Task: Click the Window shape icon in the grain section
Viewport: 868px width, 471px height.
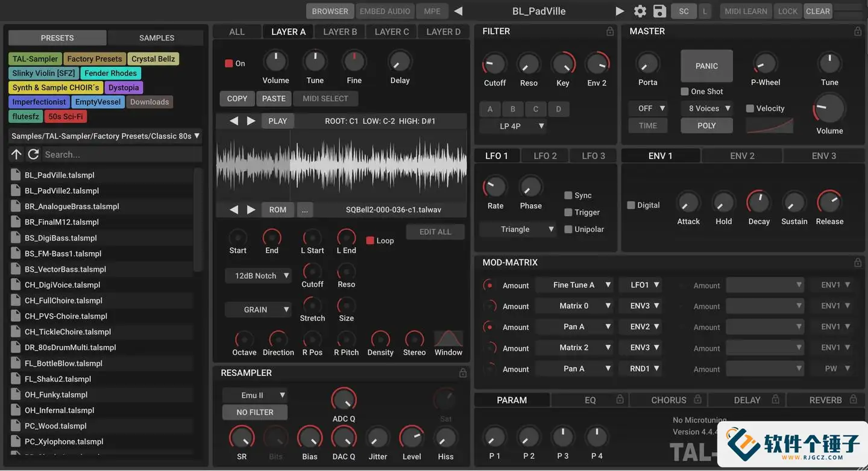Action: coord(448,338)
